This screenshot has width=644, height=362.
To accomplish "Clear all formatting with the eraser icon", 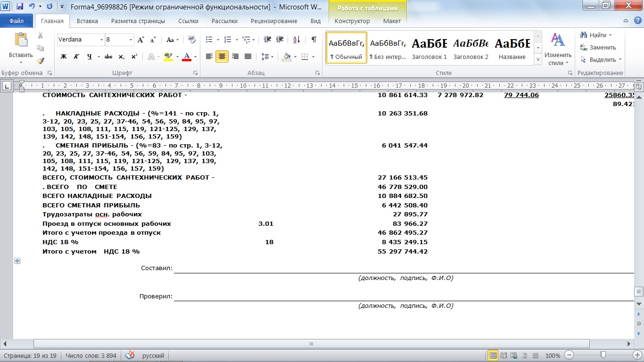I will [191, 40].
